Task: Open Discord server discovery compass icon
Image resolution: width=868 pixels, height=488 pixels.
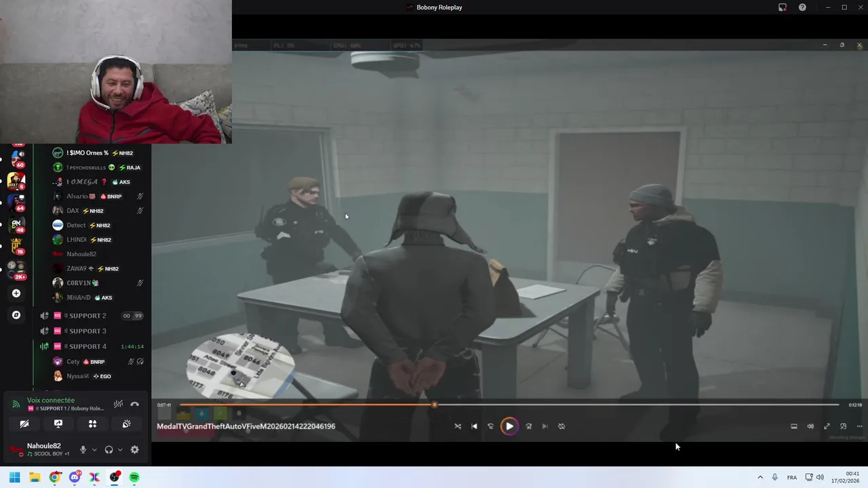Action: (16, 315)
